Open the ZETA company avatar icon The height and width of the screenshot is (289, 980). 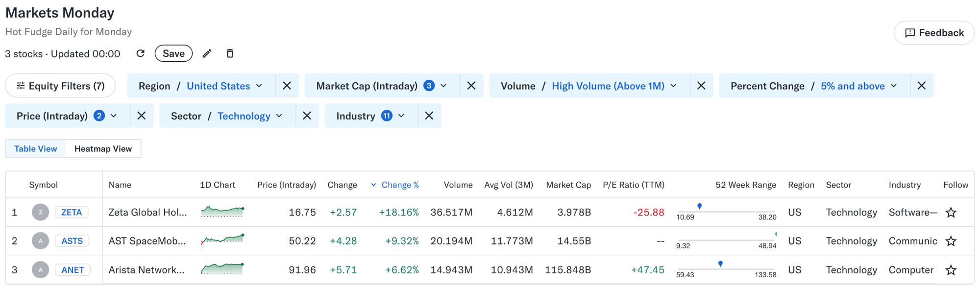(41, 212)
